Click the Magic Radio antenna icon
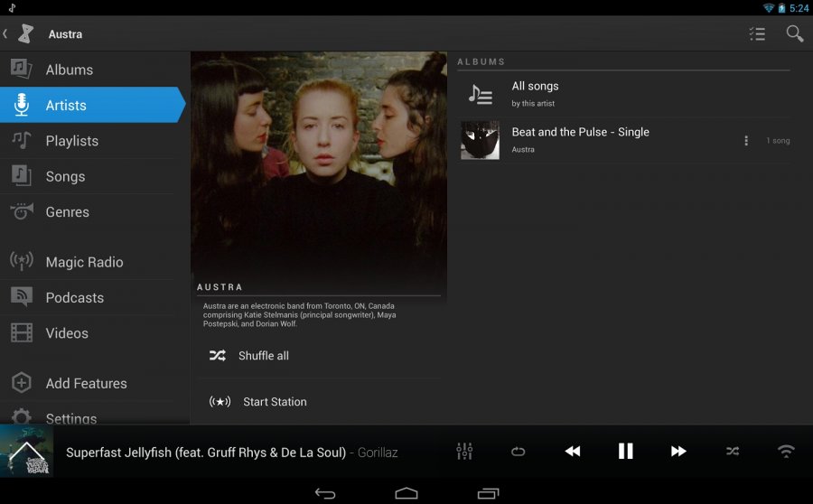Image resolution: width=813 pixels, height=504 pixels. click(22, 261)
